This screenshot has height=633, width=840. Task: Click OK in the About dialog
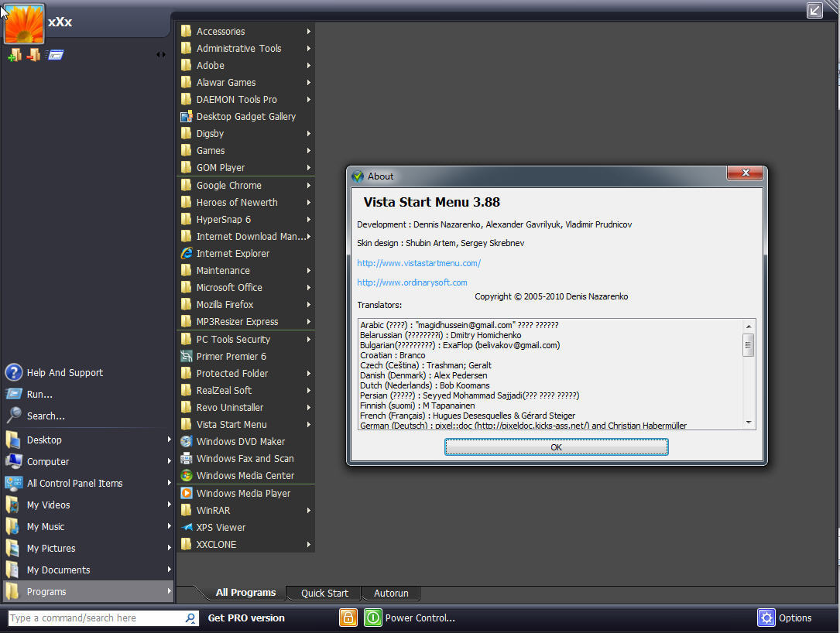coord(556,447)
